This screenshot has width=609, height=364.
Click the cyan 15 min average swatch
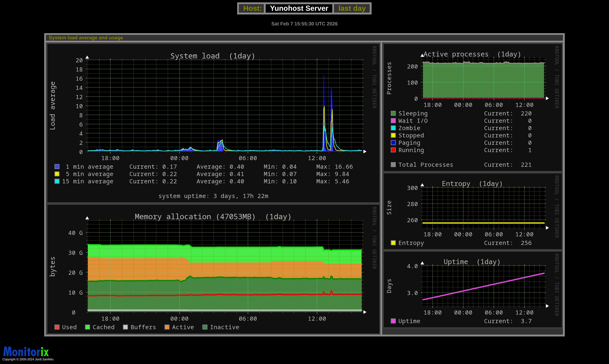tap(57, 181)
